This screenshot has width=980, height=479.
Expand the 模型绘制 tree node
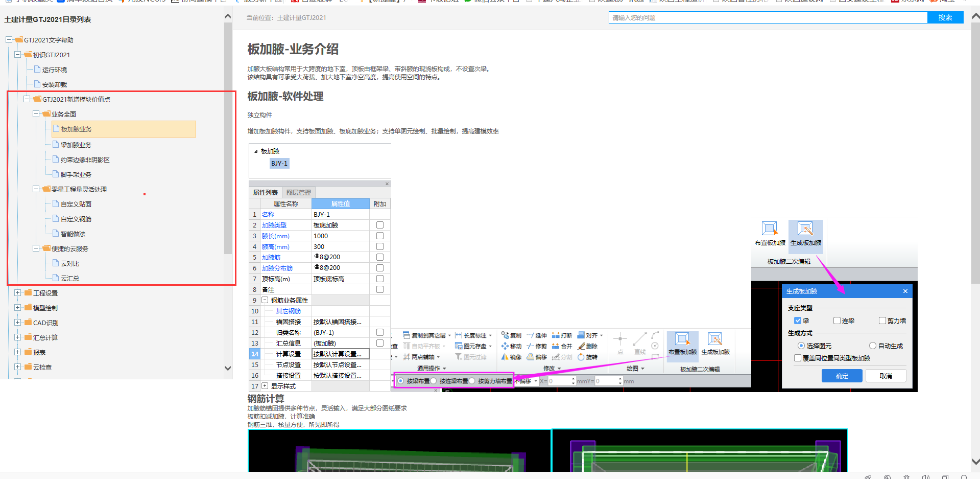17,307
